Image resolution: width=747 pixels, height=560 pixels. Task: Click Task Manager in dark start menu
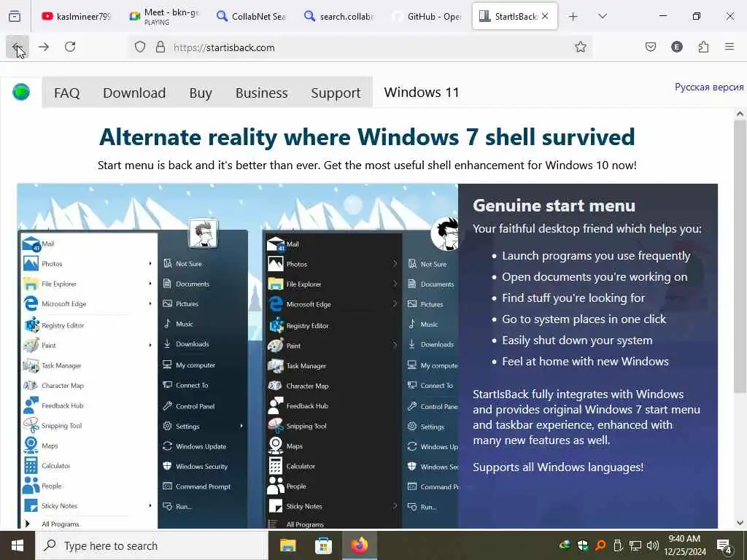coord(298,366)
